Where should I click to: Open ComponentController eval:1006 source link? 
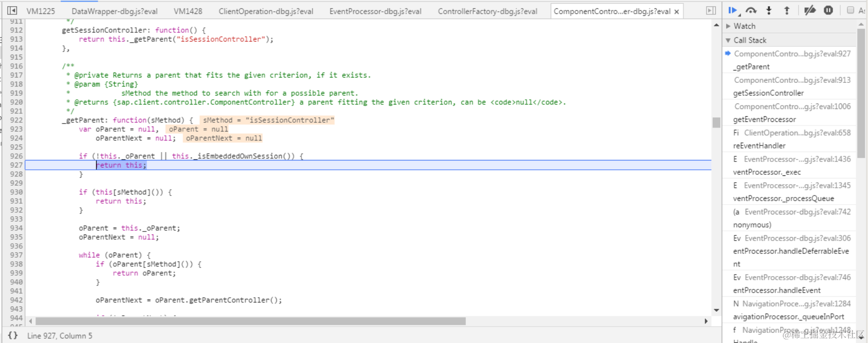(x=792, y=106)
